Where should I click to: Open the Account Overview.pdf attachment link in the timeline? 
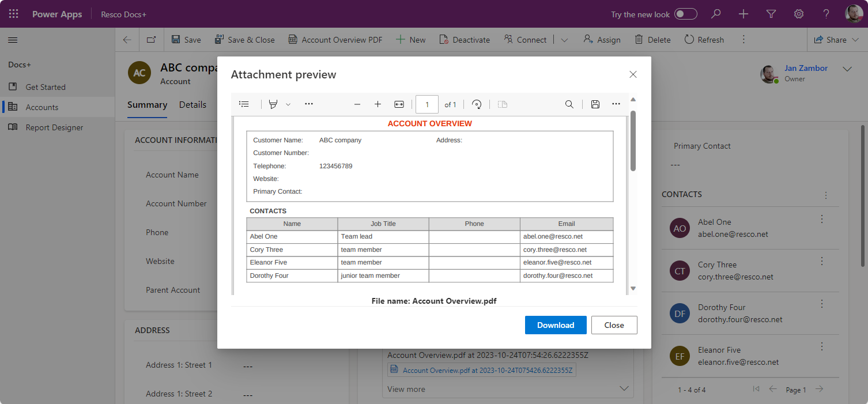coord(488,371)
